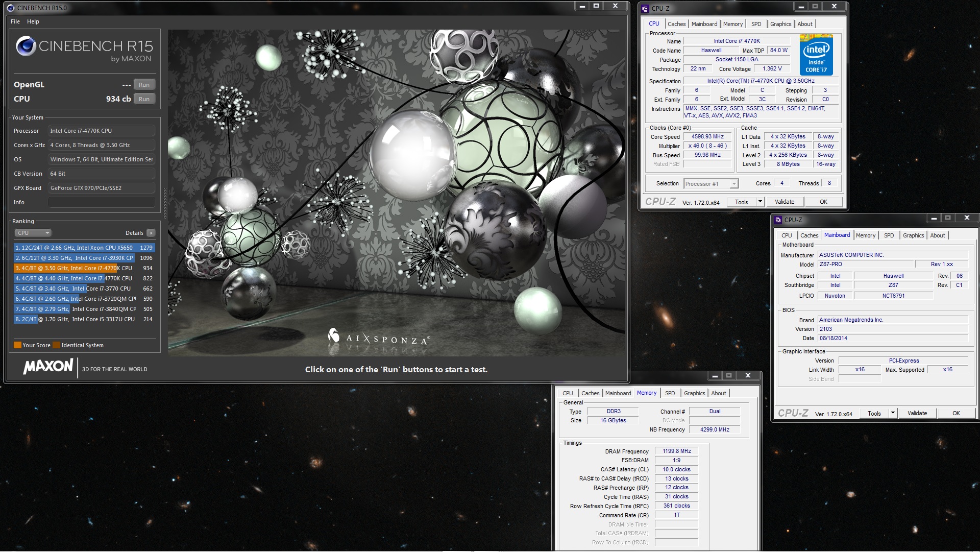This screenshot has width=980, height=552.
Task: Click the BIOS Version 2103 field
Action: [x=893, y=329]
